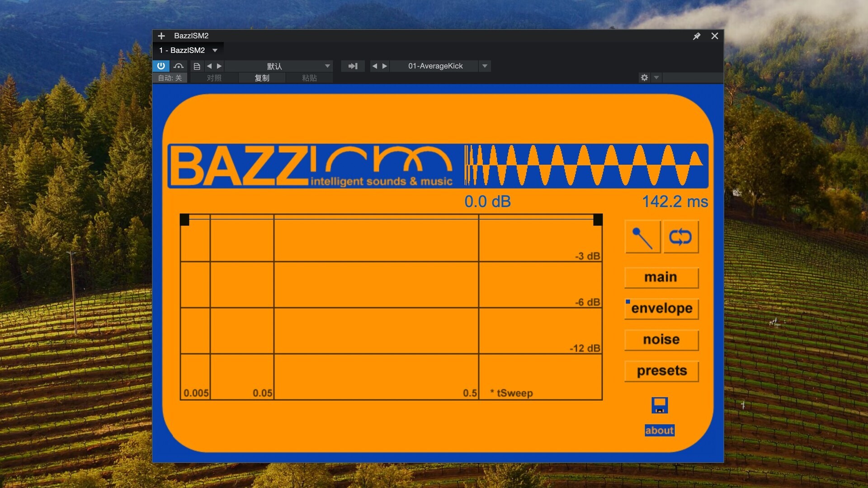Toggle the automation mode arc button
The image size is (868, 488).
pos(179,66)
